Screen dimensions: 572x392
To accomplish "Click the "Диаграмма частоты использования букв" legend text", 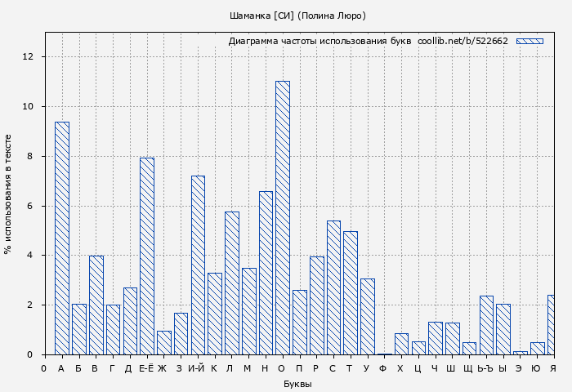I will pyautogui.click(x=320, y=41).
